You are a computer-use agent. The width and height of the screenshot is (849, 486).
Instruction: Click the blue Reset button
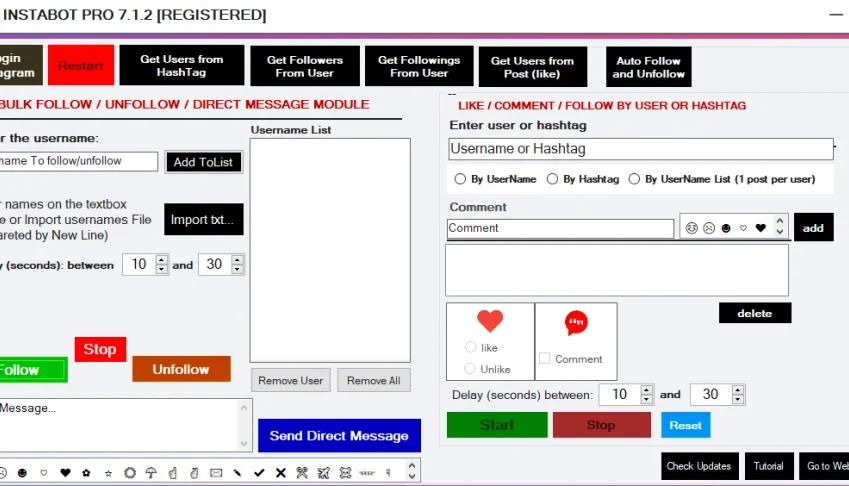coord(685,425)
